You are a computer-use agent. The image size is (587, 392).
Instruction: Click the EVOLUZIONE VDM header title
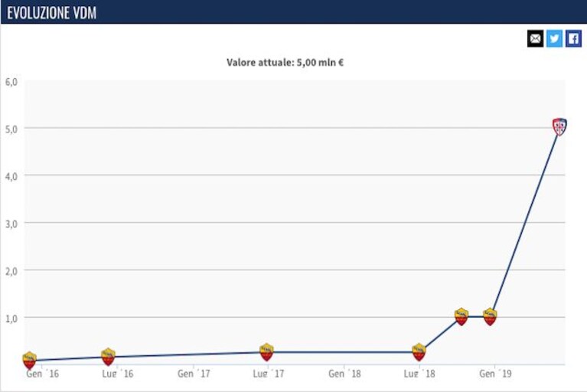(x=52, y=13)
